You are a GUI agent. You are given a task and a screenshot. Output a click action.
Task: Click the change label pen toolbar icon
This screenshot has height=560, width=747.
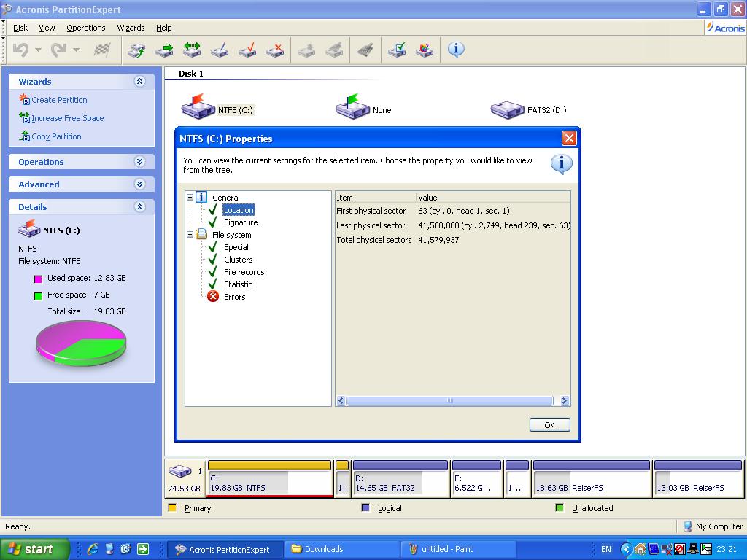pyautogui.click(x=220, y=50)
